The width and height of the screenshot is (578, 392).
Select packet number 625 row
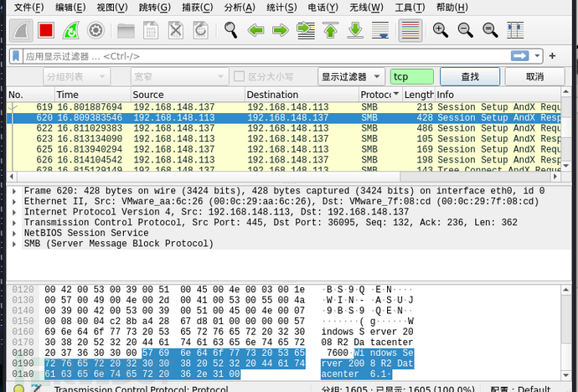pyautogui.click(x=284, y=149)
